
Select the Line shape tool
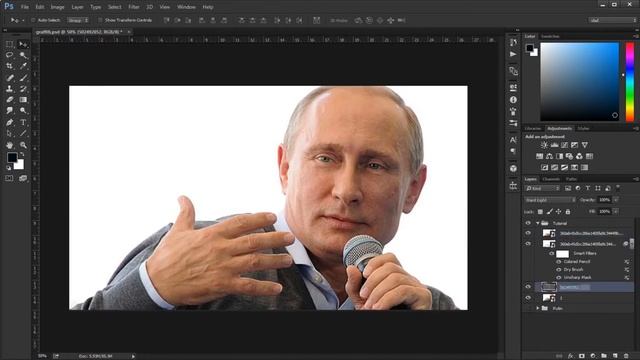(x=23, y=133)
